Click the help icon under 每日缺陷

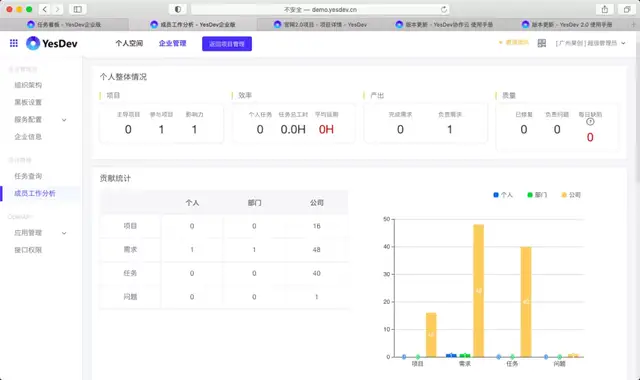(x=590, y=122)
